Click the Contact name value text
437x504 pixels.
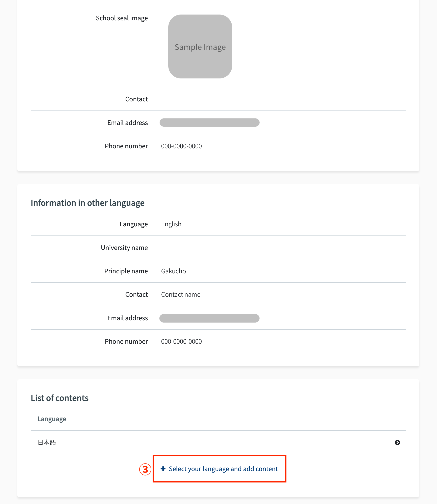(181, 295)
